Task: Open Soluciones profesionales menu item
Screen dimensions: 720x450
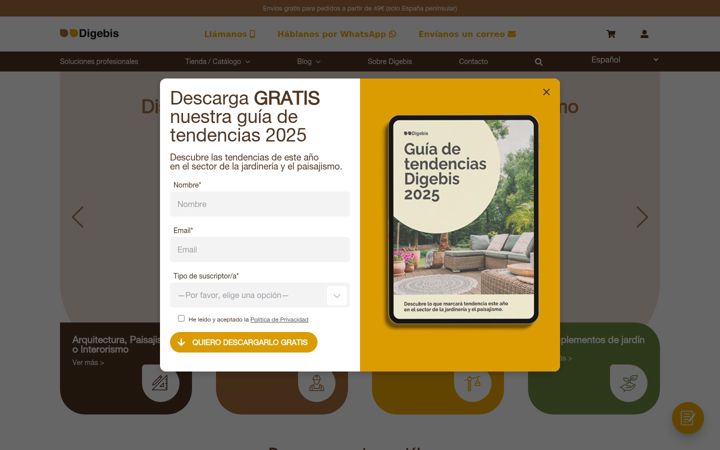Action: [x=99, y=62]
